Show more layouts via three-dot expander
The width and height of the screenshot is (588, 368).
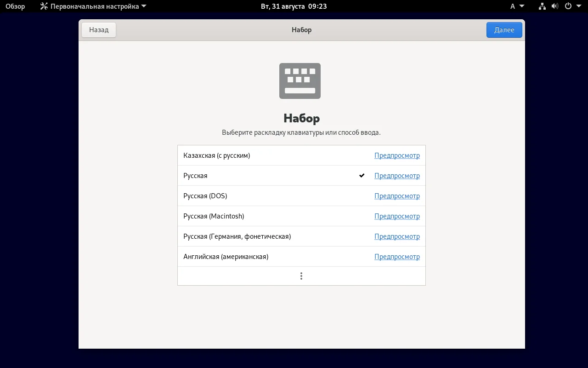pyautogui.click(x=301, y=276)
